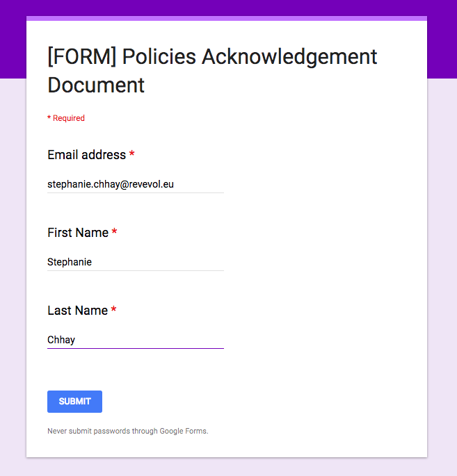This screenshot has width=457, height=476.
Task: Click the First Name question label
Action: 82,233
